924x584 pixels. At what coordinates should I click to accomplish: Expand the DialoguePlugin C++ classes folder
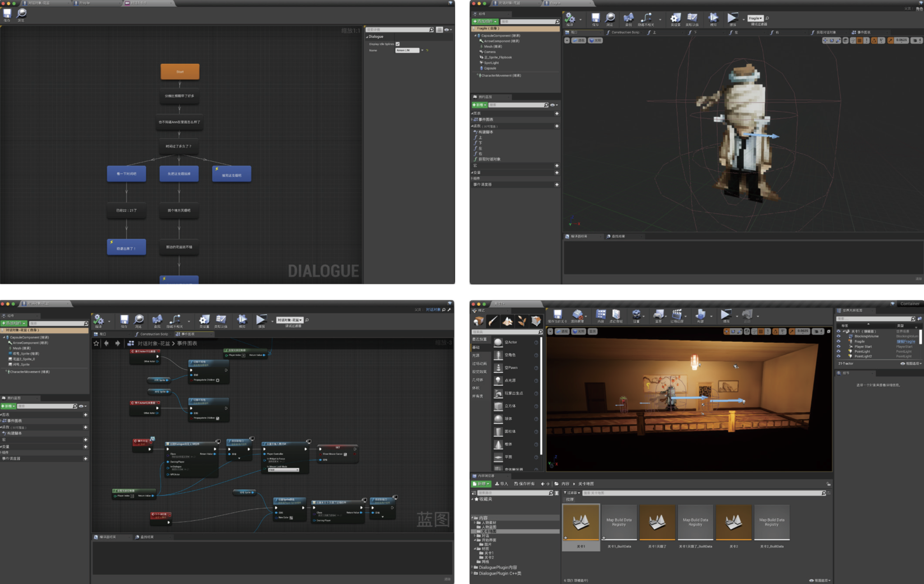click(472, 573)
